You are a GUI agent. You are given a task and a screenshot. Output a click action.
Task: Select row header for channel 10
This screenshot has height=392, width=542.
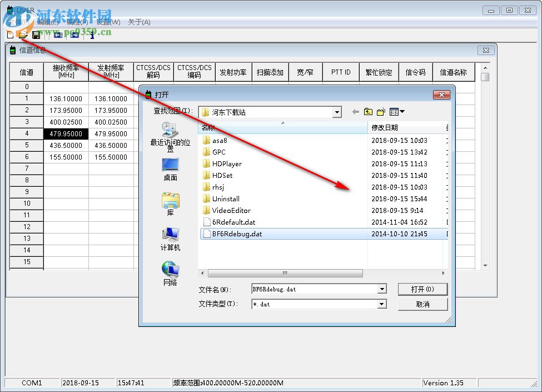click(27, 204)
